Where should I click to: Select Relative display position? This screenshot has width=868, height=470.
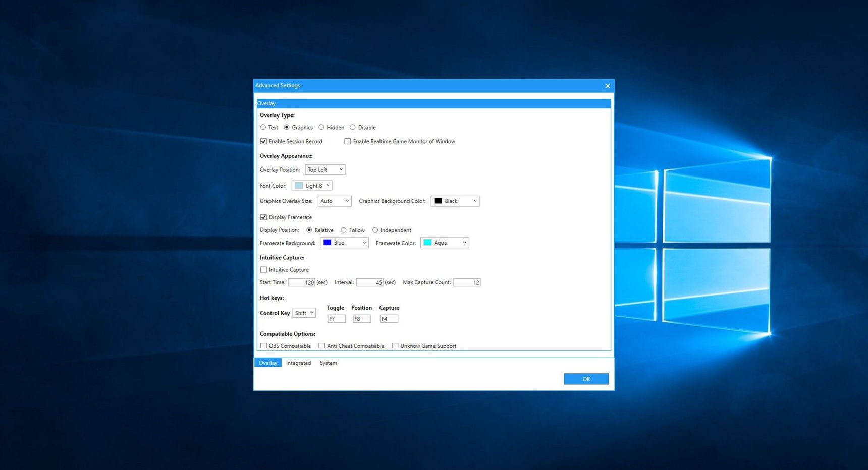coord(309,230)
